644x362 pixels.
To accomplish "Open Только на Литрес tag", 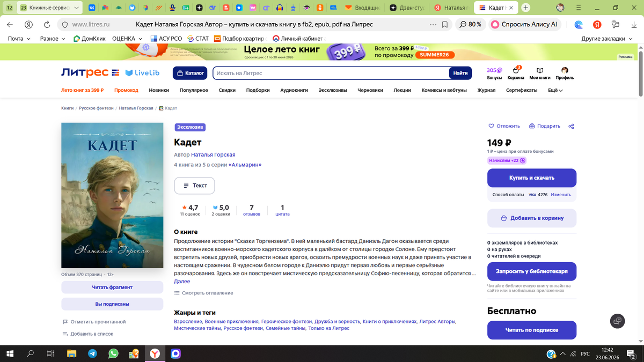I will (x=328, y=328).
